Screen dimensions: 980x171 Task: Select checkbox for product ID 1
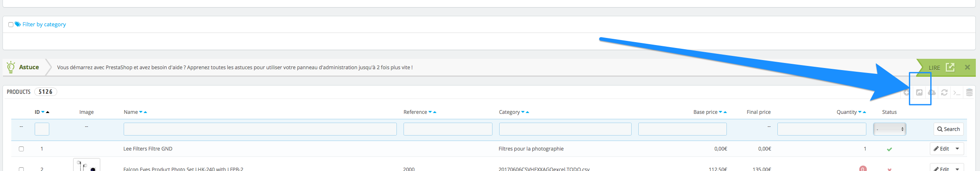(21, 149)
